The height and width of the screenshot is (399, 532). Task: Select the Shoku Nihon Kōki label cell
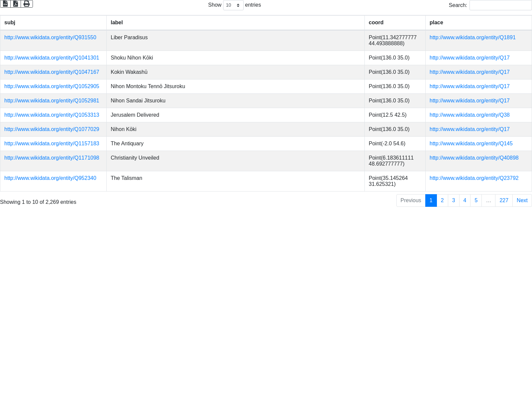pos(235,58)
